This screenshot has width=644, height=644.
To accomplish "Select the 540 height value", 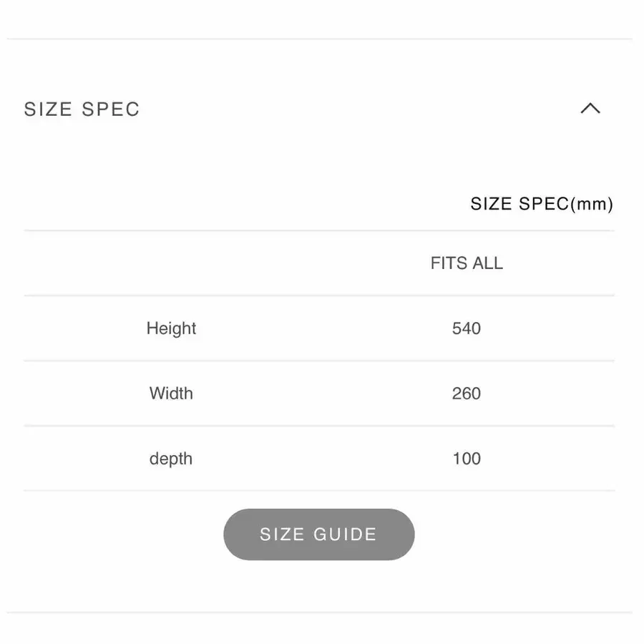I will point(466,328).
